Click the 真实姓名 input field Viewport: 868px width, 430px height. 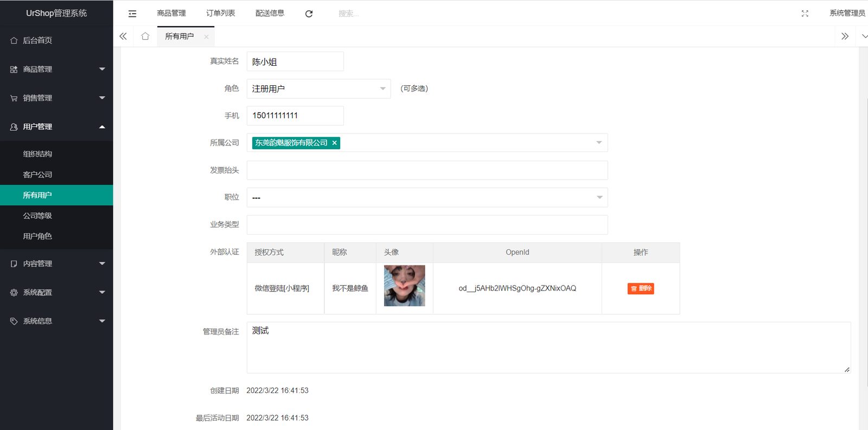pyautogui.click(x=295, y=61)
